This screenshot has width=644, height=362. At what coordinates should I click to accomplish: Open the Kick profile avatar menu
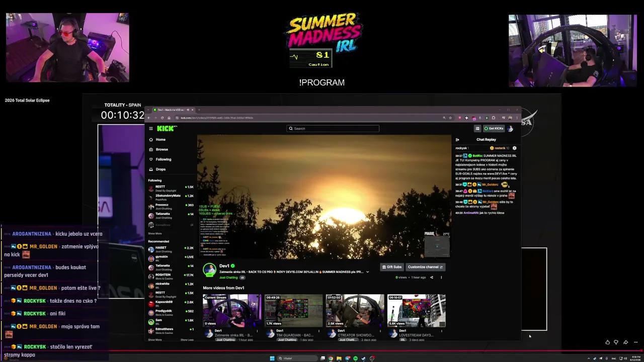point(510,129)
